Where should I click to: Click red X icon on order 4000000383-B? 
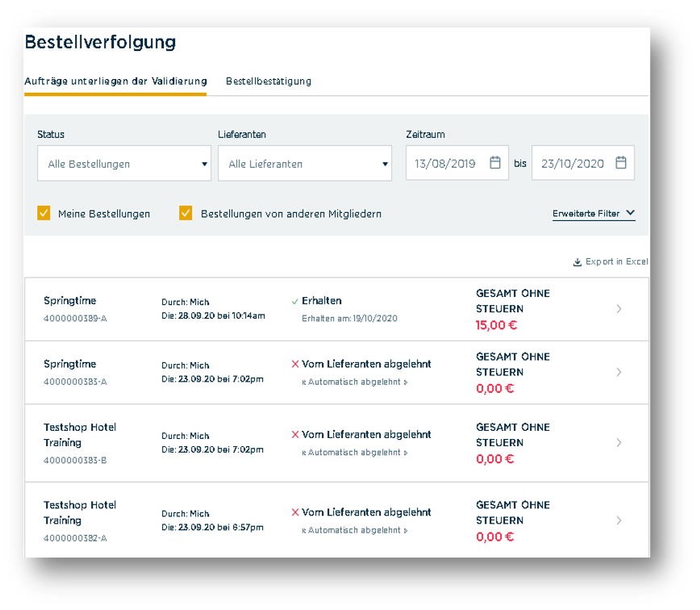point(295,435)
